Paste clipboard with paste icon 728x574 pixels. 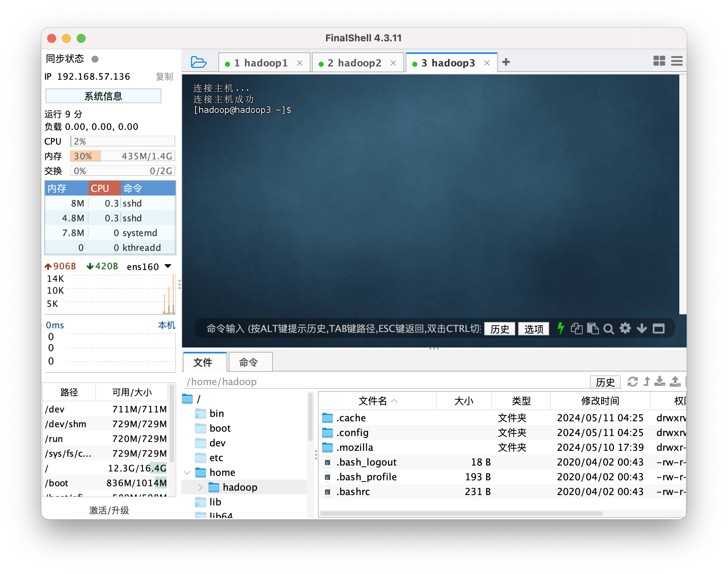(593, 328)
